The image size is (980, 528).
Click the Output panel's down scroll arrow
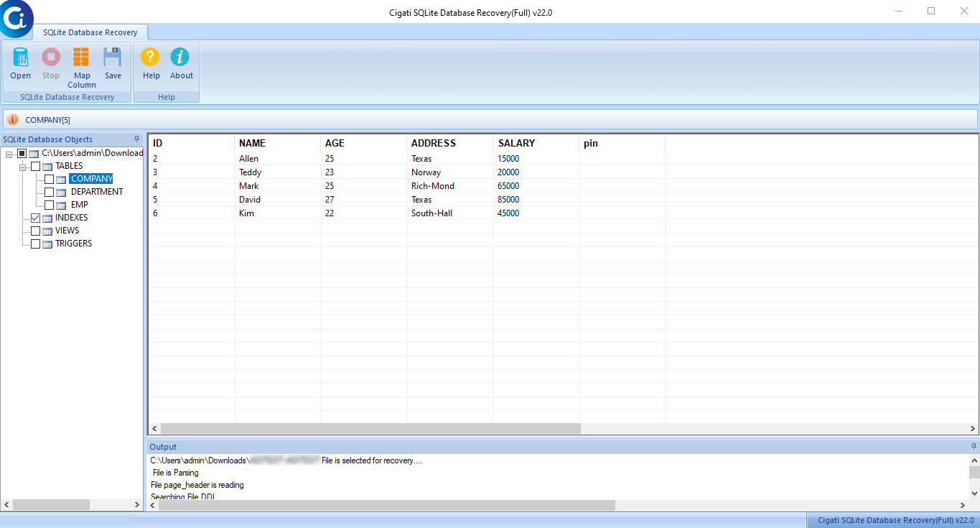coord(974,493)
